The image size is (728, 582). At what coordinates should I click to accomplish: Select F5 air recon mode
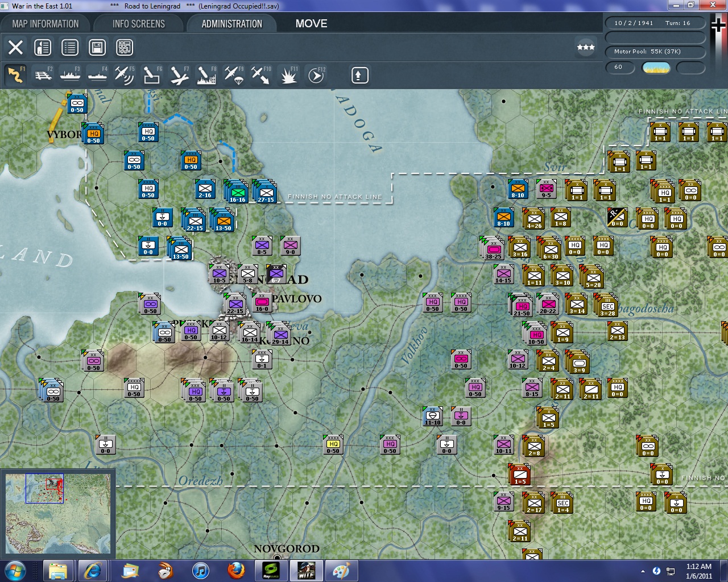pyautogui.click(x=125, y=75)
